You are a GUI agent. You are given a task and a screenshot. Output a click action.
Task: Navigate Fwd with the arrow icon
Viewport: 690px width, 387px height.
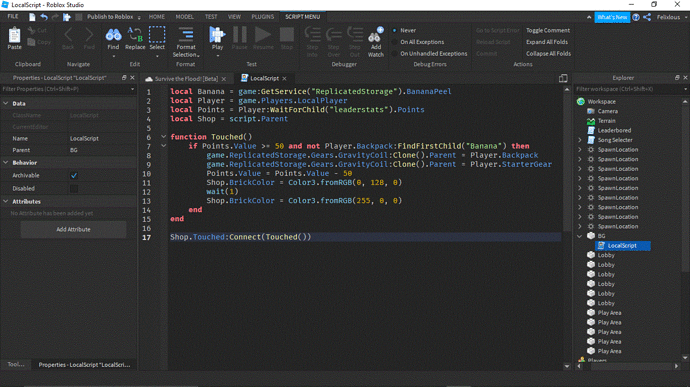point(89,34)
